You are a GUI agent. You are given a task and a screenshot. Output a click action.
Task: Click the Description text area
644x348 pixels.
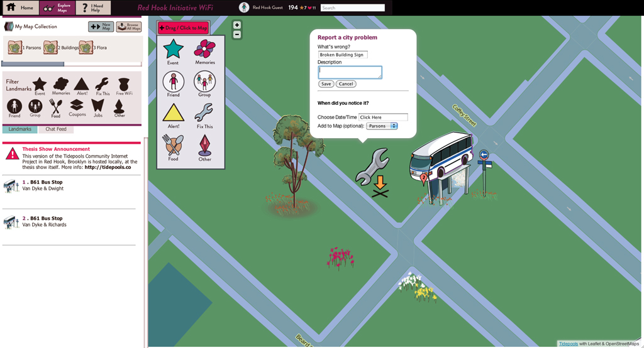point(350,72)
